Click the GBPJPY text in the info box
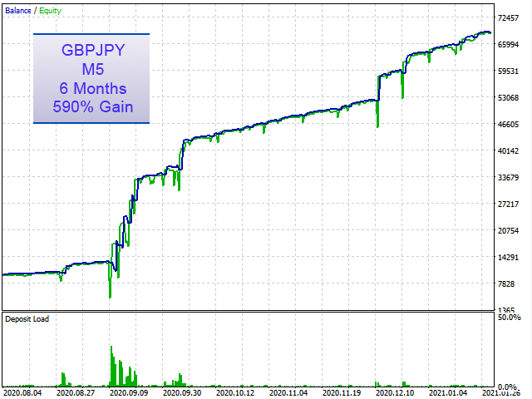This screenshot has width=532, height=399. (x=93, y=50)
